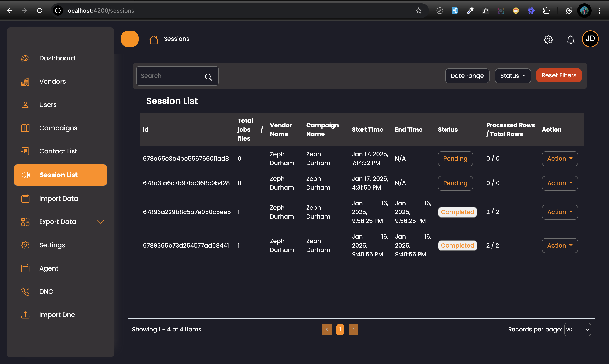The image size is (609, 364).
Task: Click the End Time column header
Action: point(409,130)
